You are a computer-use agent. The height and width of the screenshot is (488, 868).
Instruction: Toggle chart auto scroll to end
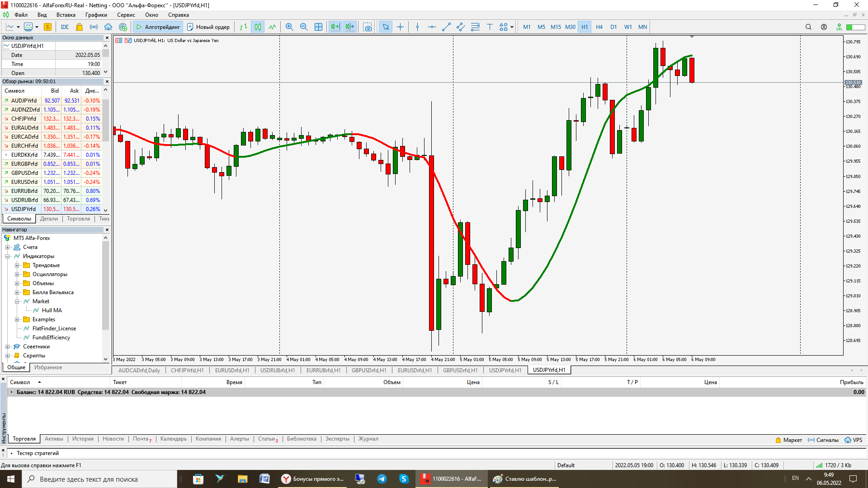pos(335,27)
